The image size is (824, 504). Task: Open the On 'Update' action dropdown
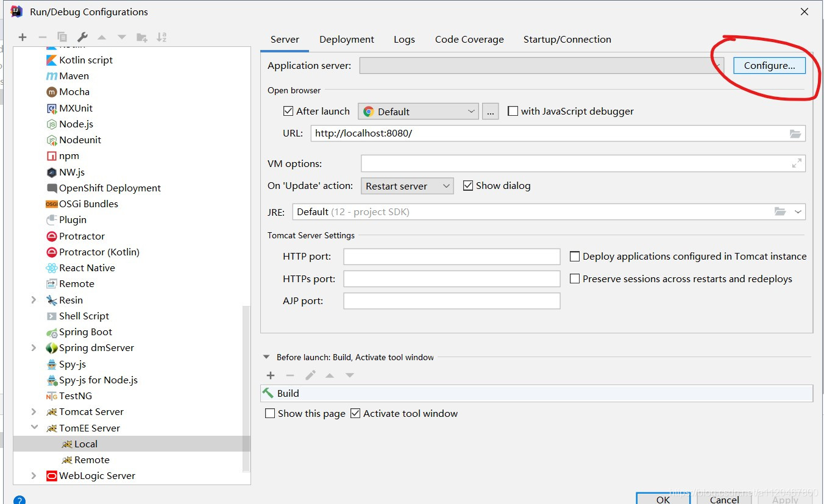tap(407, 186)
